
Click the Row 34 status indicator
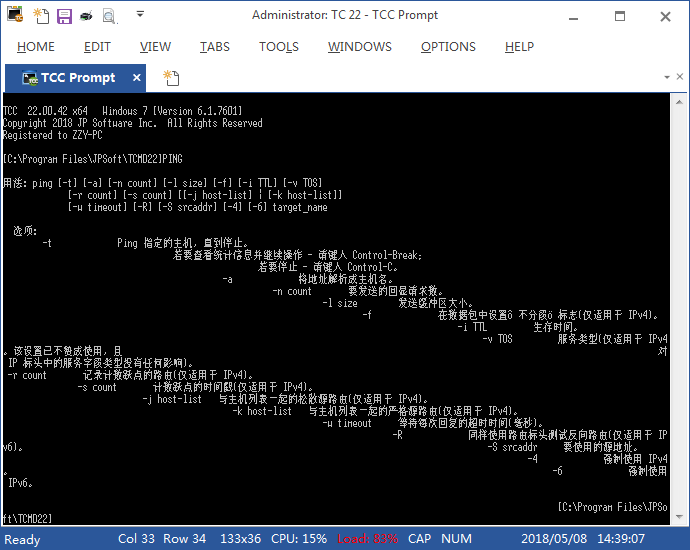tap(184, 539)
